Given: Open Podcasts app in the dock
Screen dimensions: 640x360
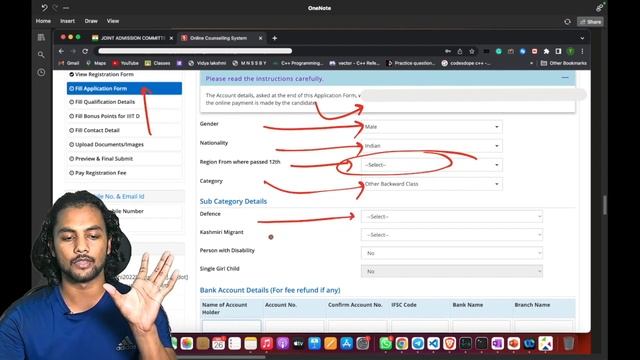Looking at the screenshot, I should coord(282,343).
